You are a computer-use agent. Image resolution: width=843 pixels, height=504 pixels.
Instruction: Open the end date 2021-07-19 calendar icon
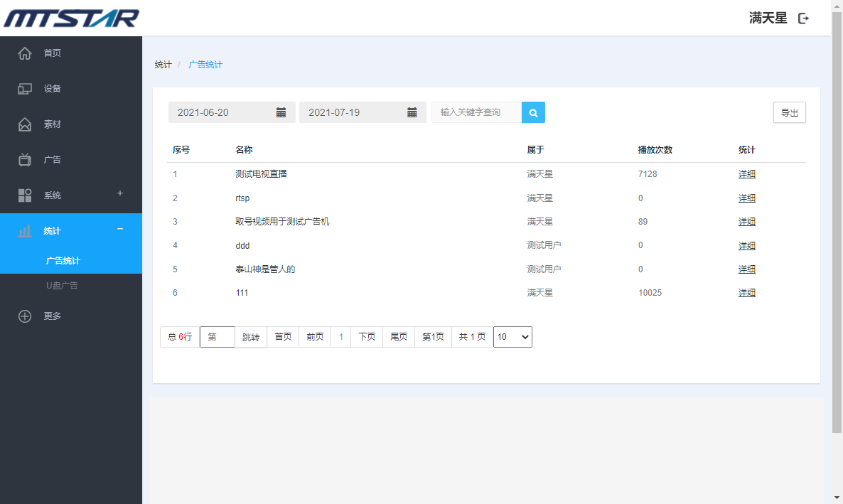click(412, 112)
